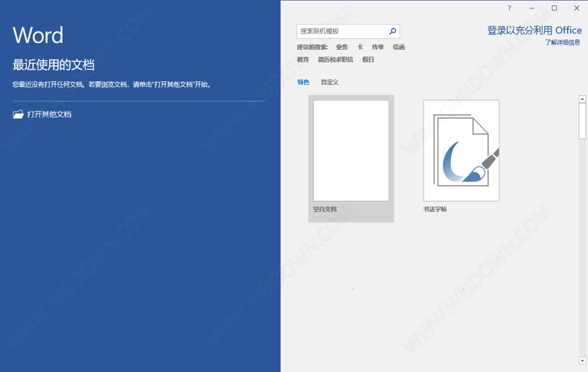This screenshot has width=588, height=372.
Task: Open the 了解详细信息 link
Action: (563, 42)
